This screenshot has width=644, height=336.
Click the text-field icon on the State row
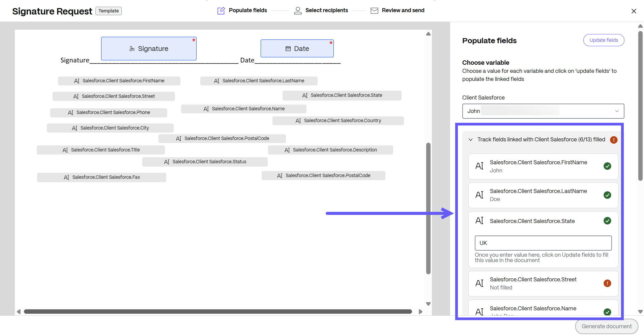pos(479,221)
